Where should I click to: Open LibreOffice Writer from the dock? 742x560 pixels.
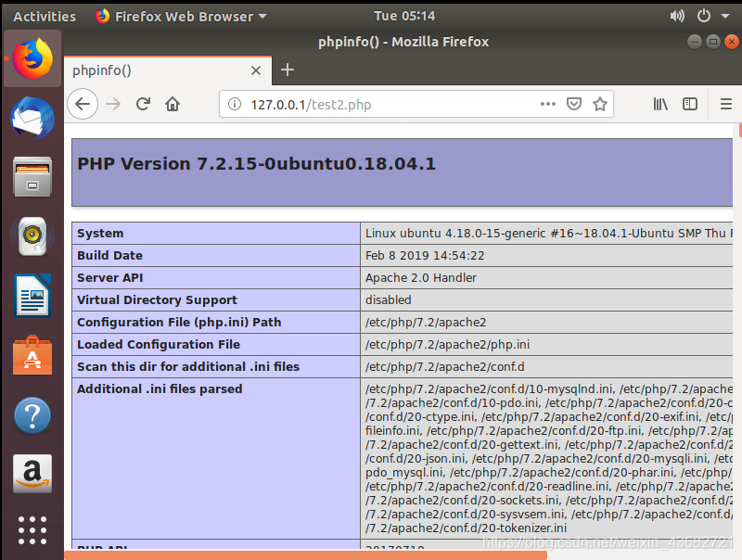[x=32, y=295]
